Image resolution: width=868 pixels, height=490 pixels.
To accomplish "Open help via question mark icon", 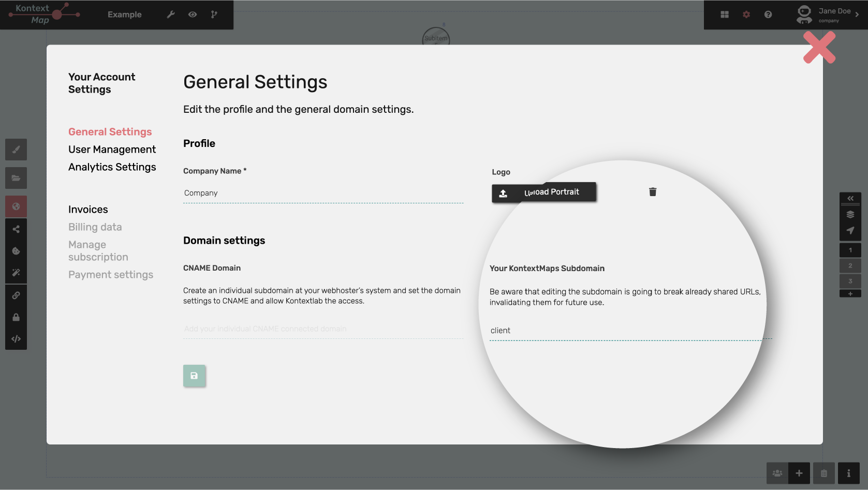I will pos(768,14).
